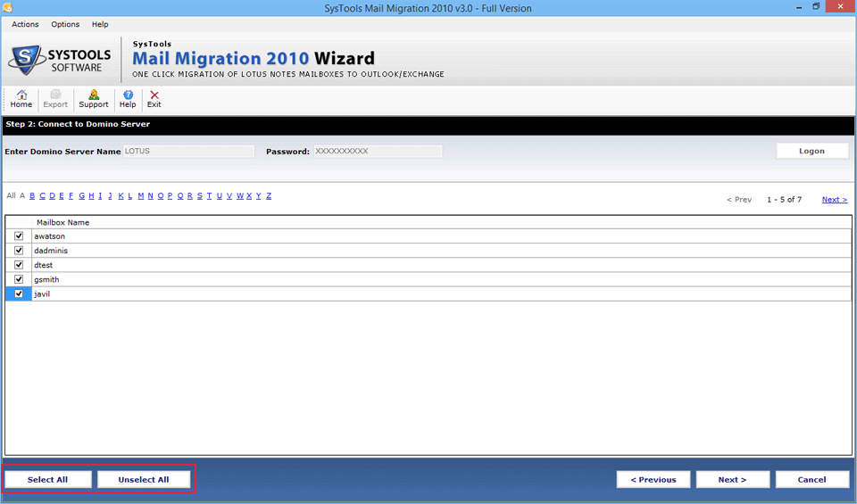Uncheck the awatson mailbox checkbox
The width and height of the screenshot is (857, 504).
[19, 235]
